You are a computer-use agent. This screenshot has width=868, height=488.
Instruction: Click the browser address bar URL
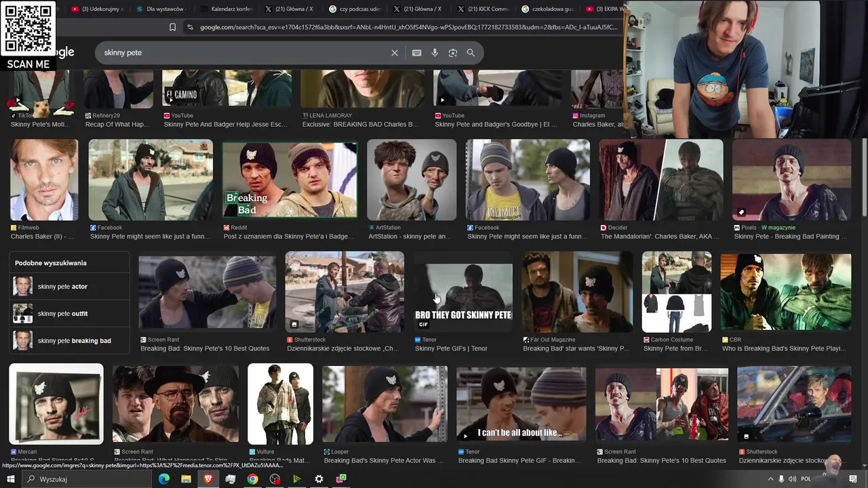pos(408,27)
